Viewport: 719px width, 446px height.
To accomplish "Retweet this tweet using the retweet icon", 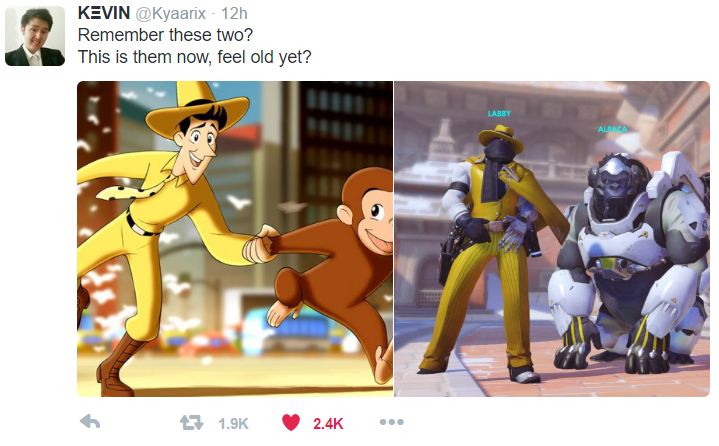I will [191, 422].
